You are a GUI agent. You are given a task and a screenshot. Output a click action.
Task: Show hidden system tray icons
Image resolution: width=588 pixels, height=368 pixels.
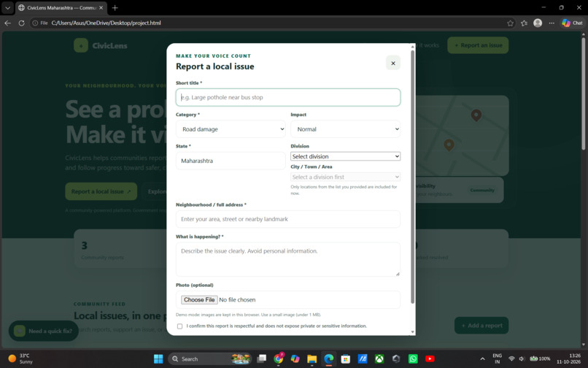pos(482,359)
